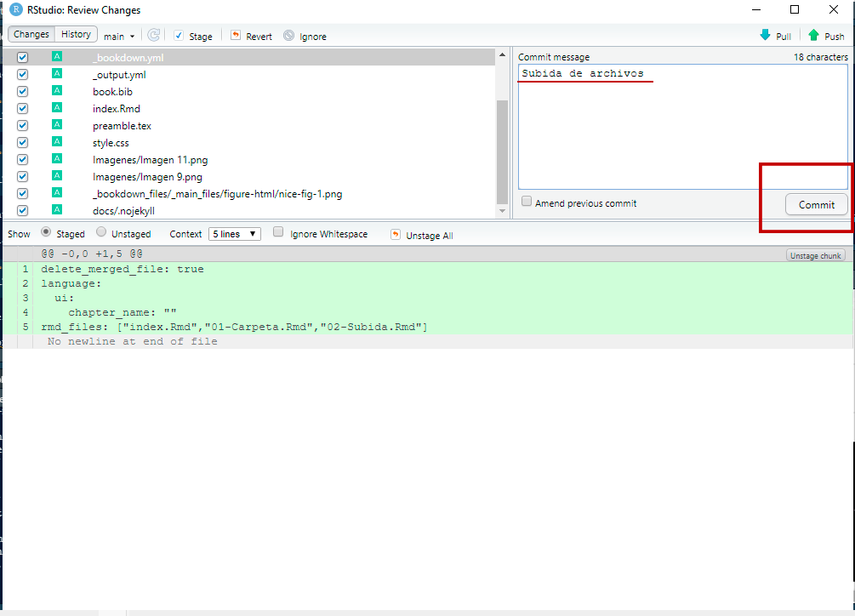Click the file list scroll down arrow
This screenshot has width=855, height=616.
(502, 211)
